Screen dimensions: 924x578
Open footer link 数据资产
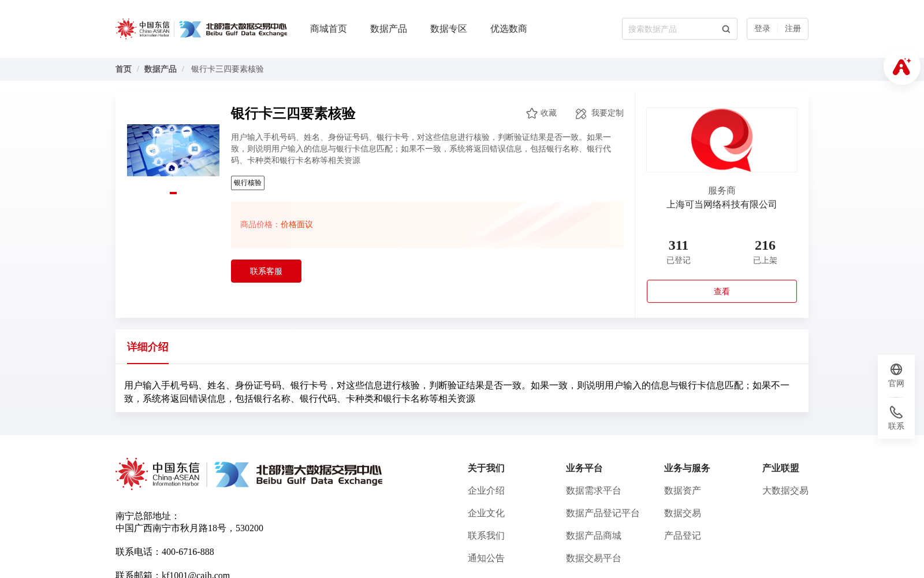[683, 491]
